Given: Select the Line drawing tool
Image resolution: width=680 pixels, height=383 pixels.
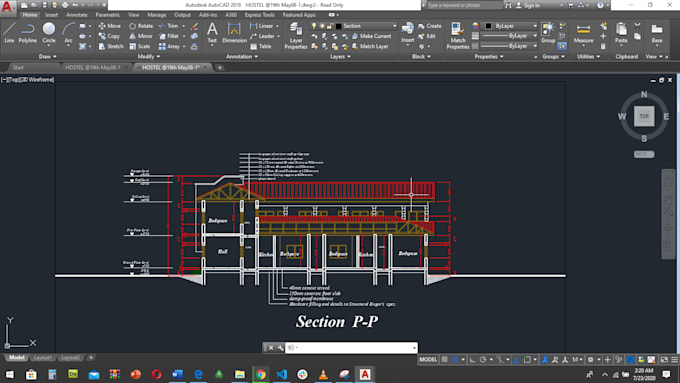Looking at the screenshot, I should (9, 33).
